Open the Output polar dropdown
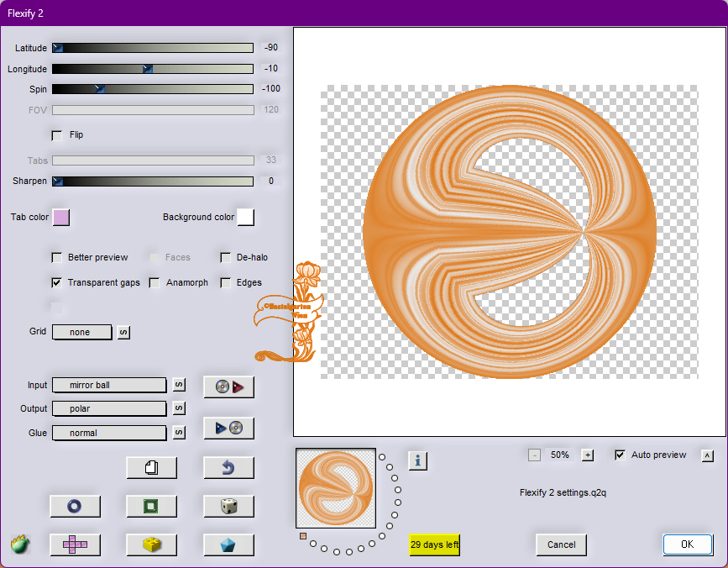The height and width of the screenshot is (568, 728). (109, 408)
